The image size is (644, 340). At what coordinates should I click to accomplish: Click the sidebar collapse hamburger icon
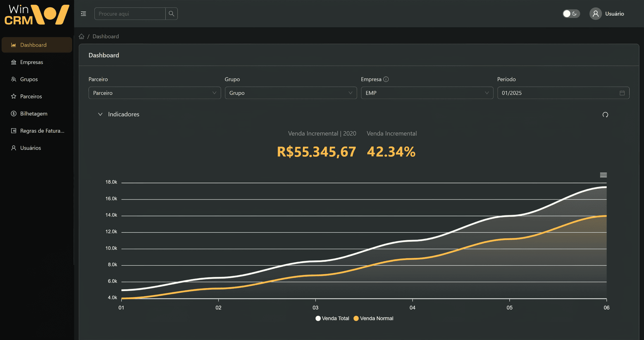point(83,14)
